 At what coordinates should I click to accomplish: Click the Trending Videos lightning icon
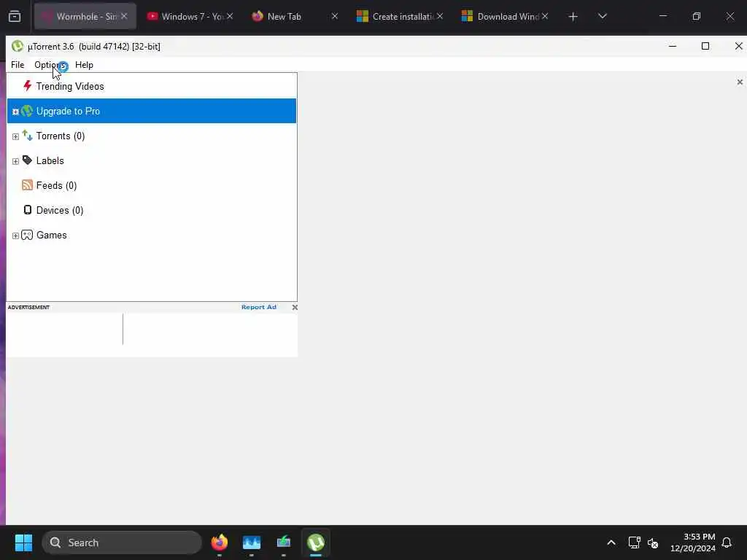click(28, 86)
